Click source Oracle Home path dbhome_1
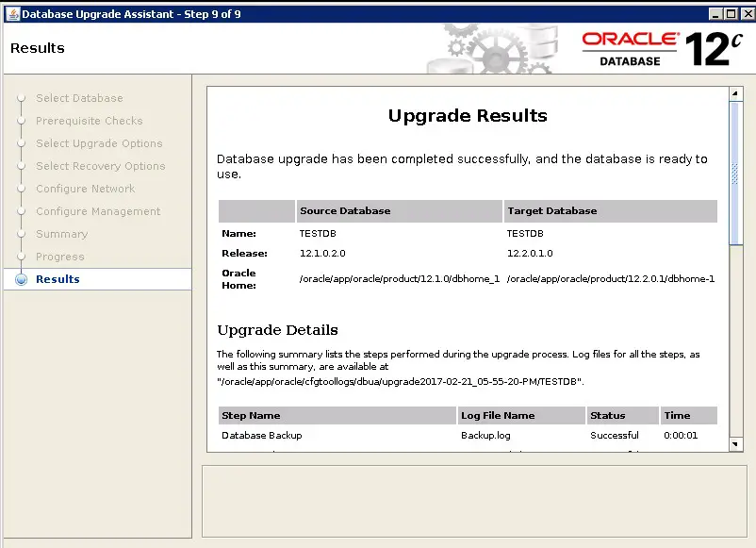 click(400, 279)
